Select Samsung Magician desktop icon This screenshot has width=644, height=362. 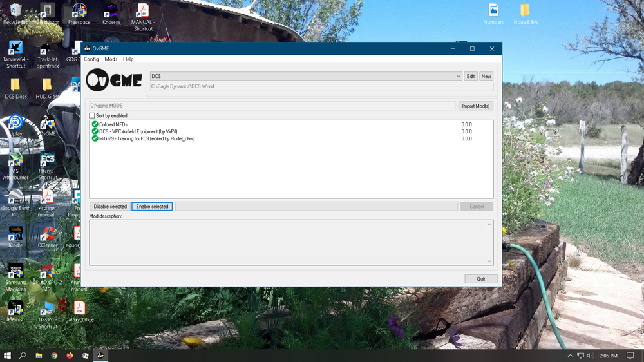coord(15,278)
